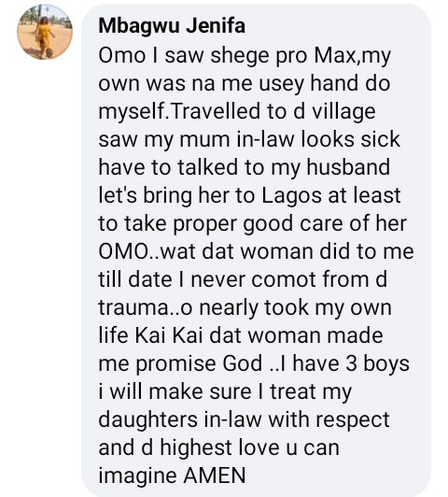This screenshot has height=497, width=448.
Task: Click the word 'promise' in the comment
Action: click(176, 364)
